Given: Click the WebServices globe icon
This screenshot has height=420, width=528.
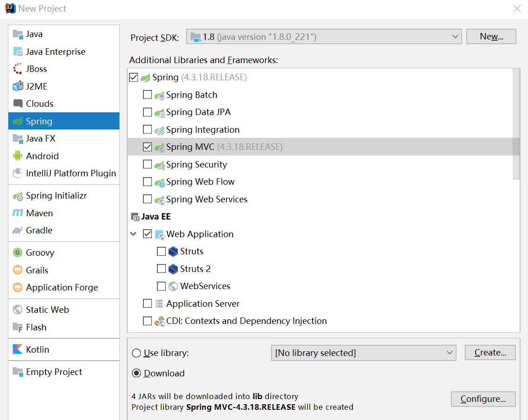Looking at the screenshot, I should tap(173, 286).
